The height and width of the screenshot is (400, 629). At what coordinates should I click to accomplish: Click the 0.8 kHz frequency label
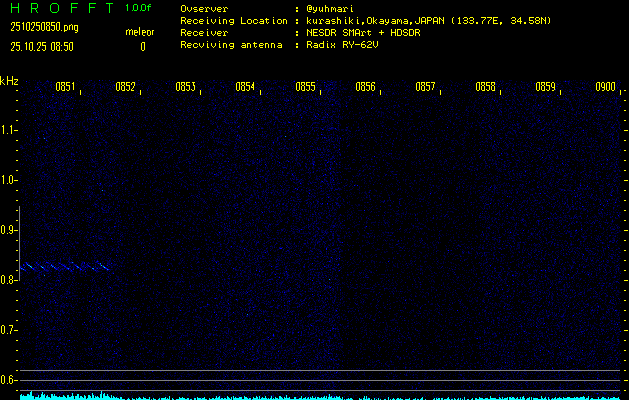(9, 280)
